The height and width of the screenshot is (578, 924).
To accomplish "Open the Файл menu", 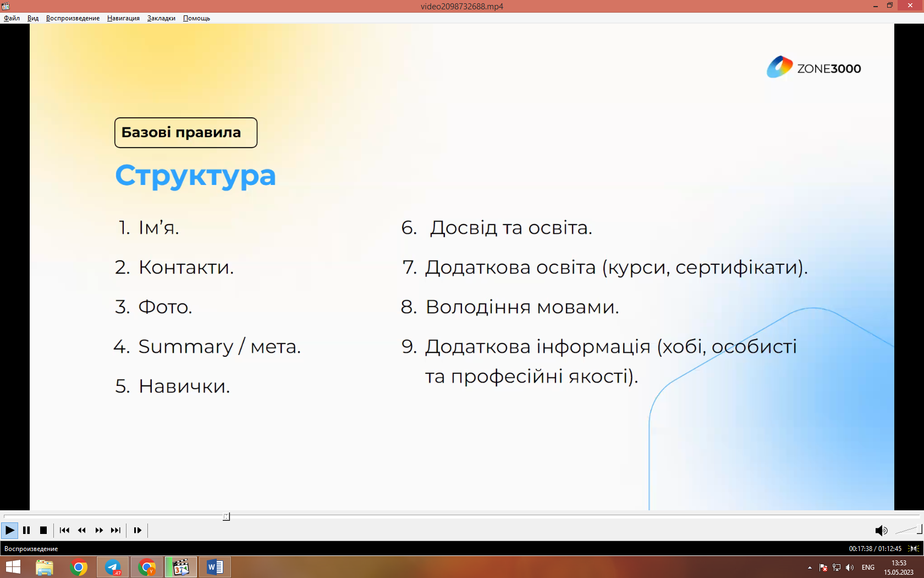I will tap(12, 18).
